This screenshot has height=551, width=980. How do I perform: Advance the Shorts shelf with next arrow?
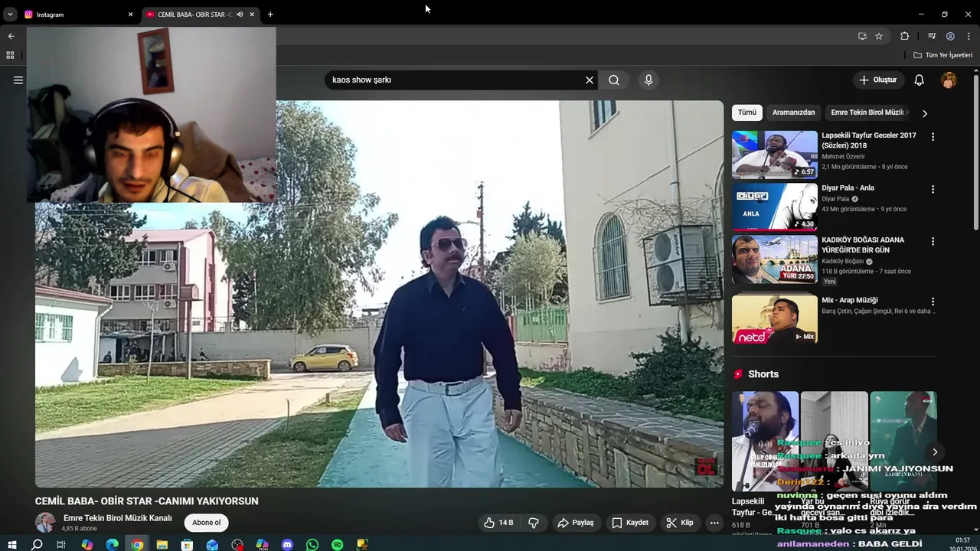coord(934,452)
